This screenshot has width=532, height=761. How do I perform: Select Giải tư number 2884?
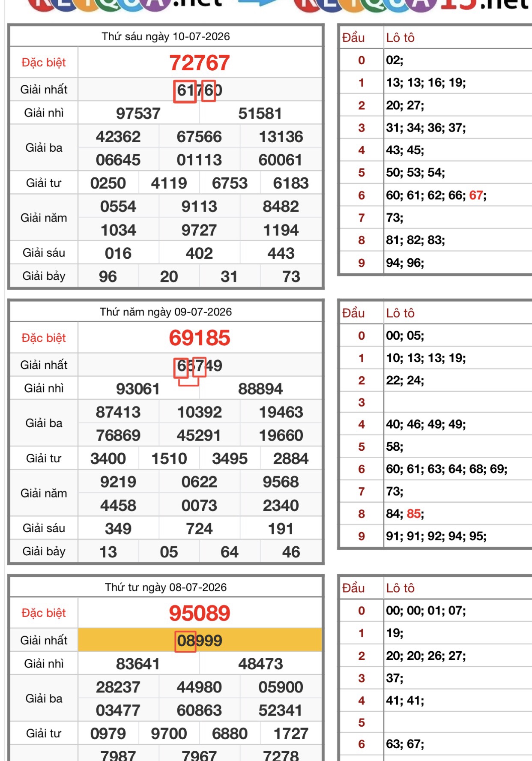(291, 458)
